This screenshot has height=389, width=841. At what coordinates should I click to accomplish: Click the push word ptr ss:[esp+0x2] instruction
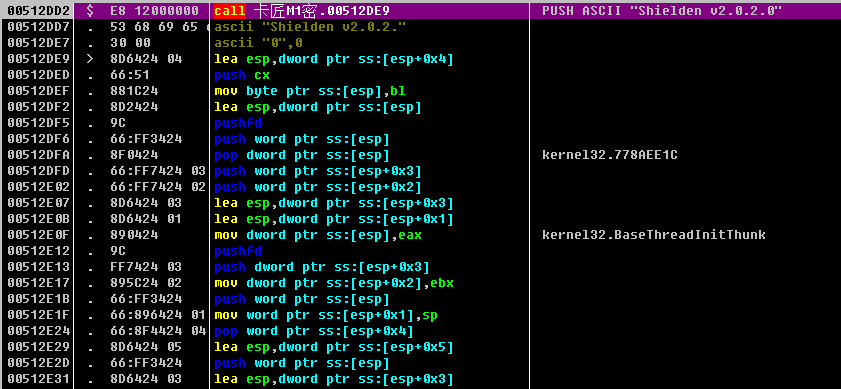(318, 186)
